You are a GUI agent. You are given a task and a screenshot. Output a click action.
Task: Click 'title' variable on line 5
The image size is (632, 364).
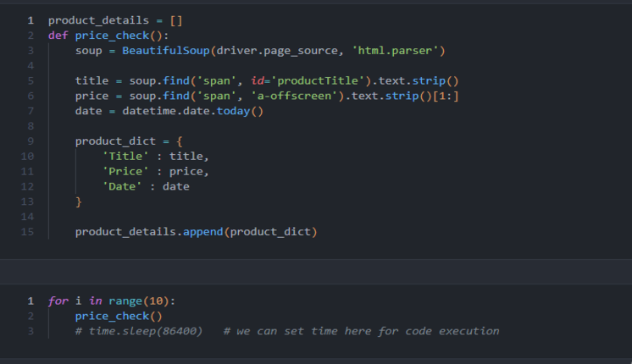[91, 81]
